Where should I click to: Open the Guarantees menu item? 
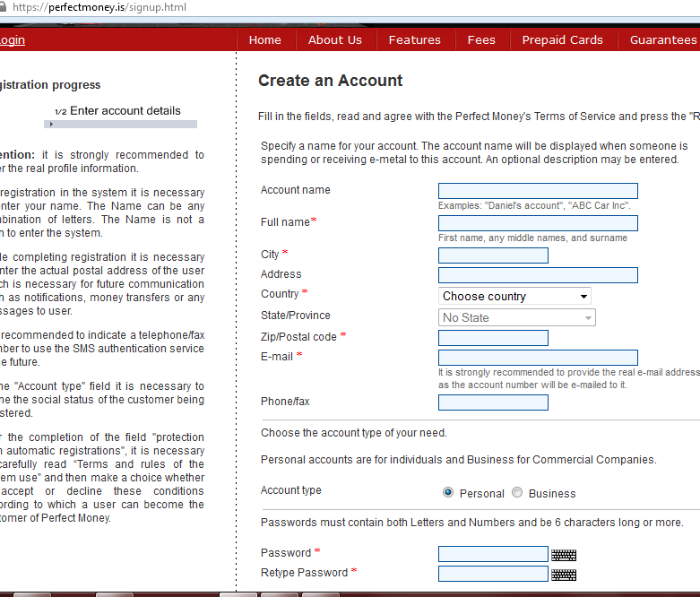click(x=662, y=39)
